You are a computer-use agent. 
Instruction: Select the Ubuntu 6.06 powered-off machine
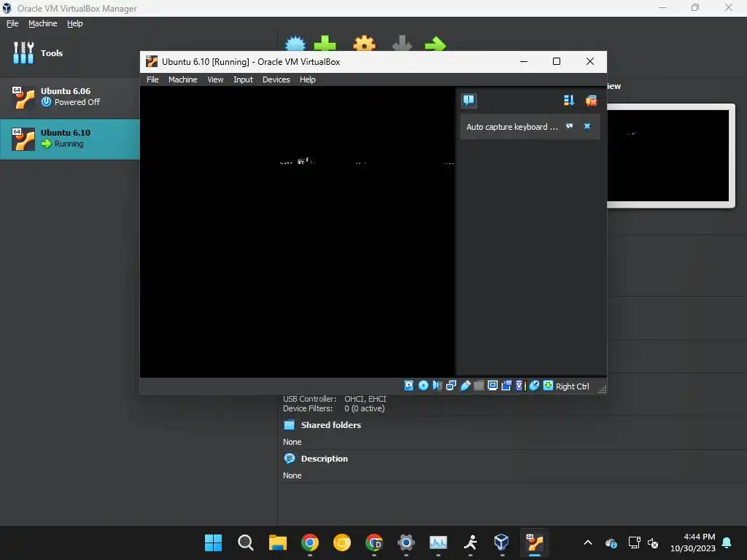69,97
